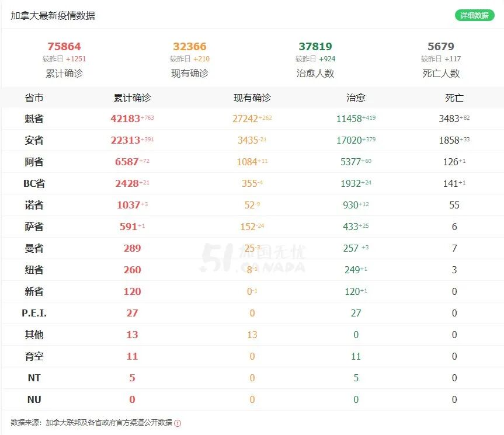Click the 现有确诊 table column header
Screen dimensions: 504x435
[x=252, y=98]
